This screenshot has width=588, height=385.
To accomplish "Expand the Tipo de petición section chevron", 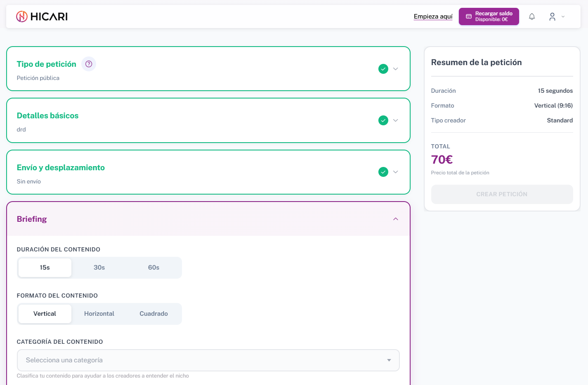I will [x=396, y=69].
